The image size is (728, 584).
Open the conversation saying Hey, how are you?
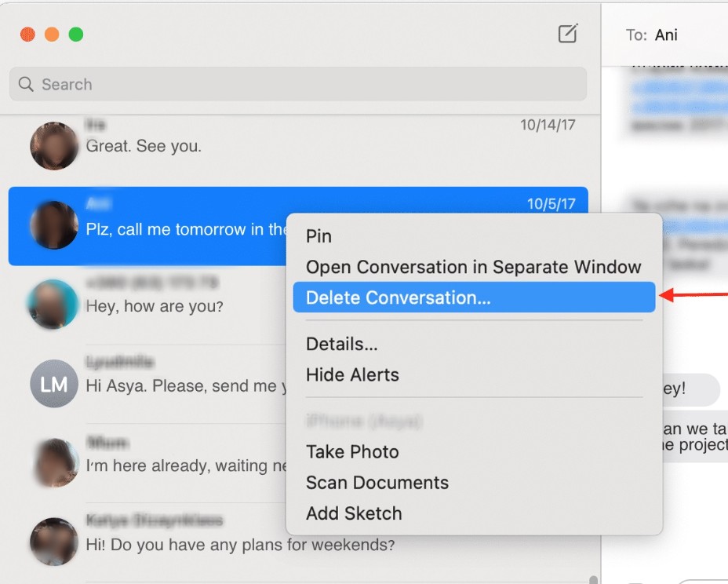pos(157,303)
